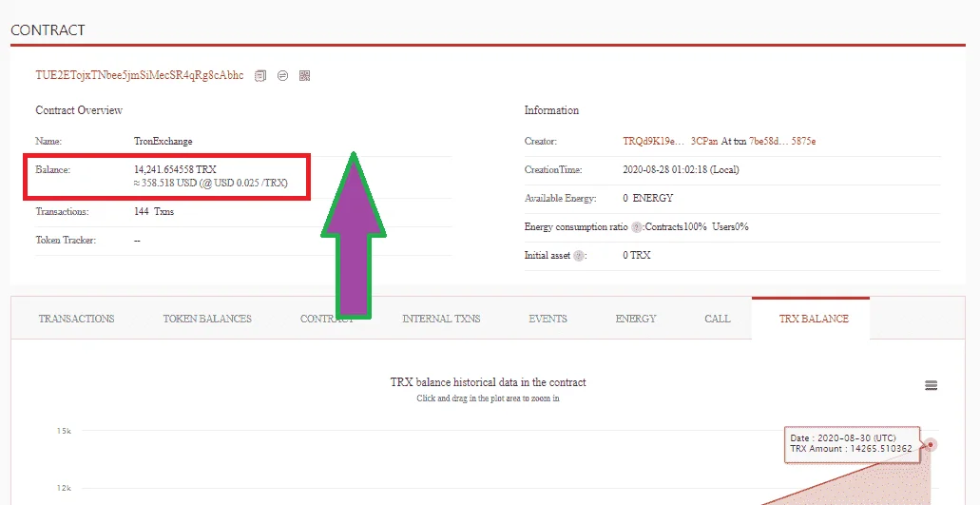Select the CONTRACT tab
This screenshot has height=505, width=980.
pos(327,319)
